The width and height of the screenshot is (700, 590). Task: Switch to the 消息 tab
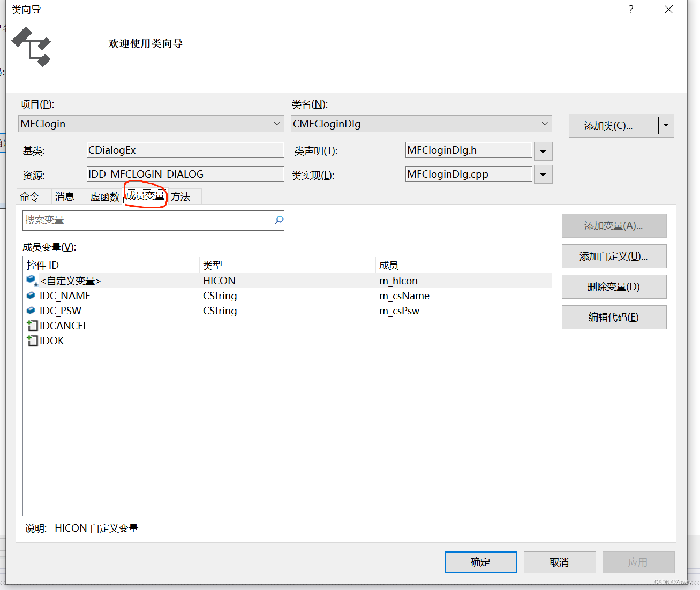click(x=66, y=196)
